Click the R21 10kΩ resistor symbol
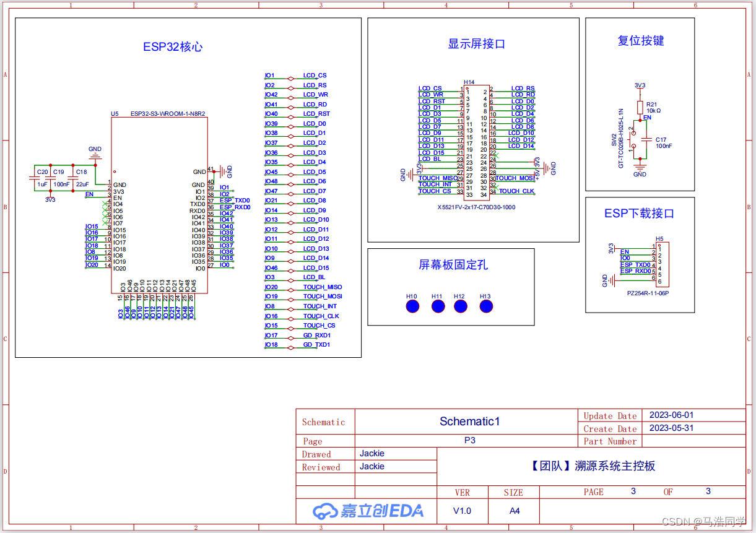The width and height of the screenshot is (756, 533). tap(639, 107)
